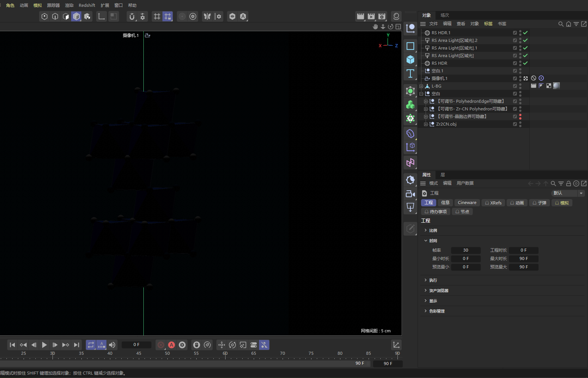
Task: Click the render view clapperboard icon
Action: point(361,16)
